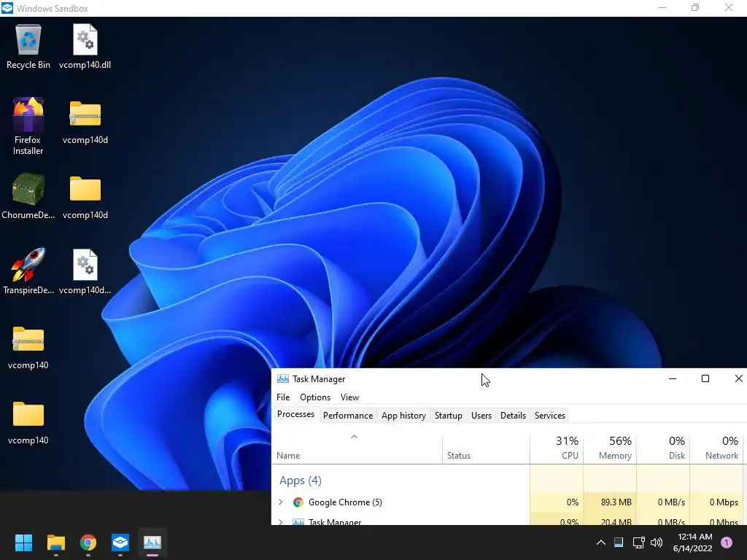Expand the Google Chrome (5) process group

[x=281, y=502]
